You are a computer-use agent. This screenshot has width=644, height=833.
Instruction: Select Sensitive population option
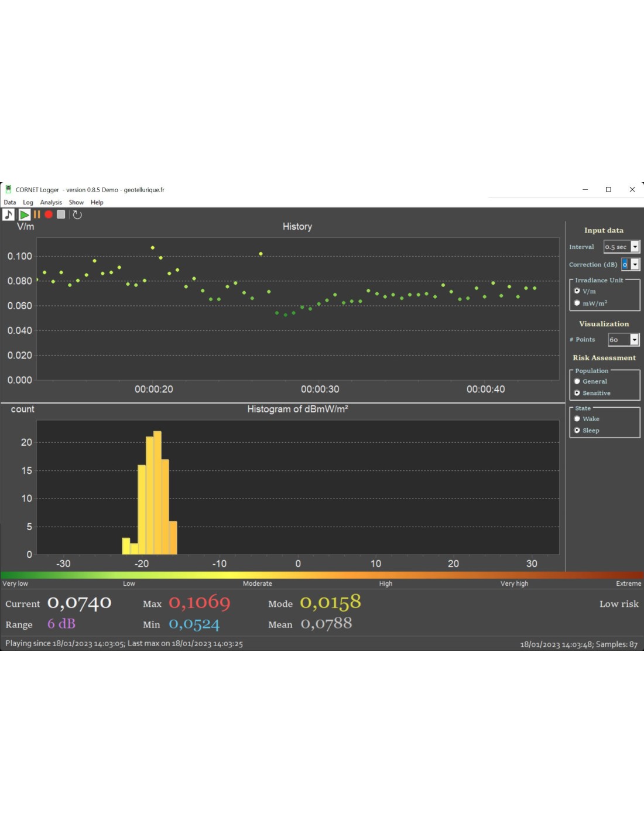(577, 393)
